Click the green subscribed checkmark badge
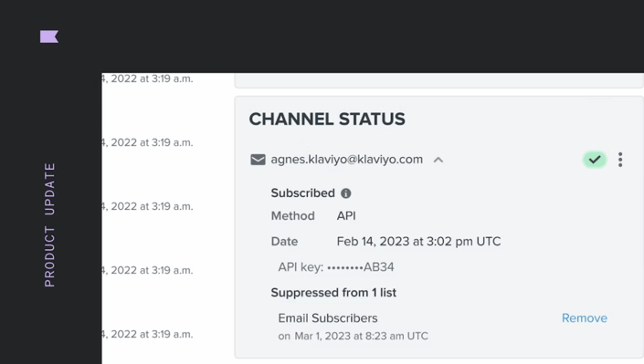Viewport: 644px width, 364px height. click(x=595, y=160)
